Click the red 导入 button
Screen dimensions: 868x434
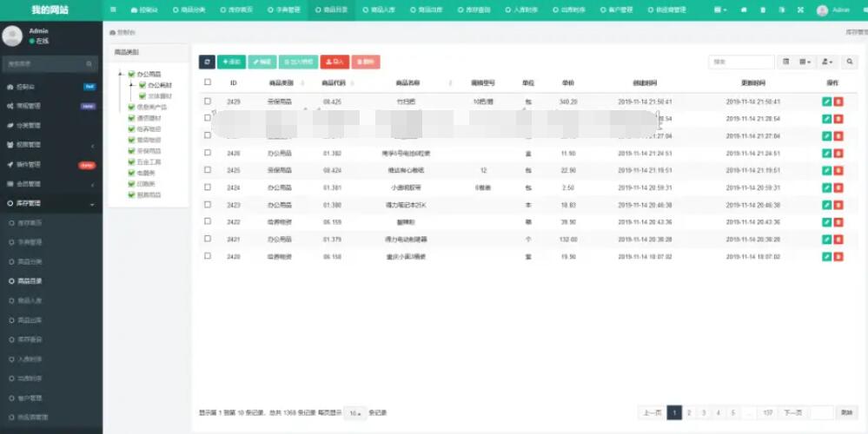pos(334,62)
